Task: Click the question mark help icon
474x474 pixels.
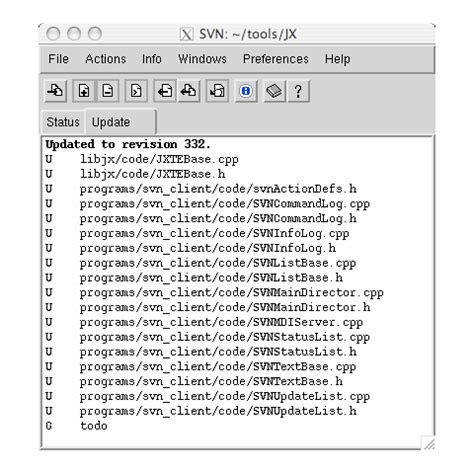Action: click(298, 91)
